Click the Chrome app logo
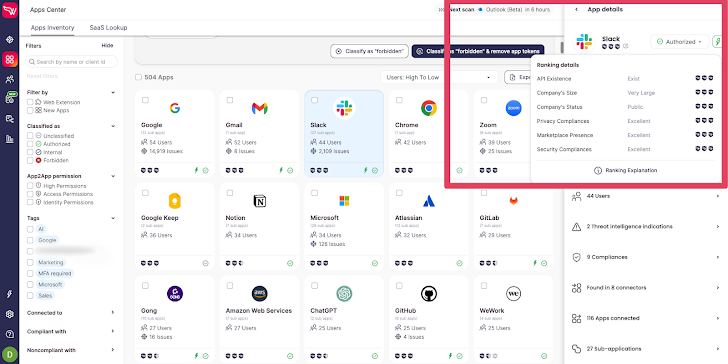The width and height of the screenshot is (728, 364). click(429, 108)
